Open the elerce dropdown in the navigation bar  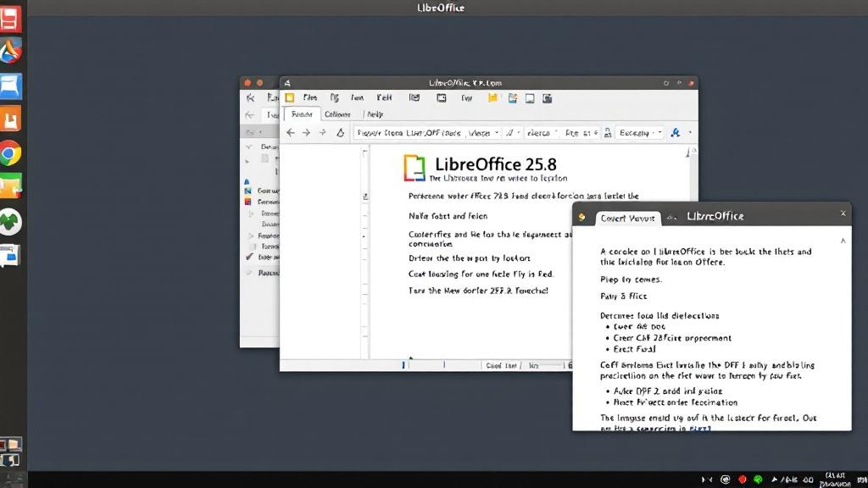pos(542,133)
